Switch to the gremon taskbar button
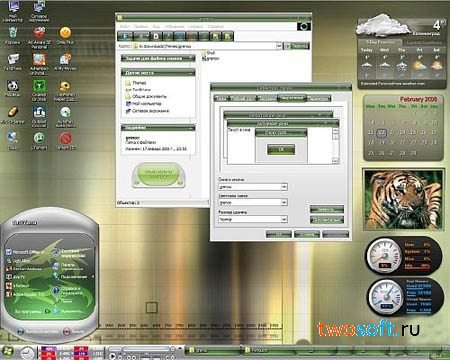 (x=213, y=351)
